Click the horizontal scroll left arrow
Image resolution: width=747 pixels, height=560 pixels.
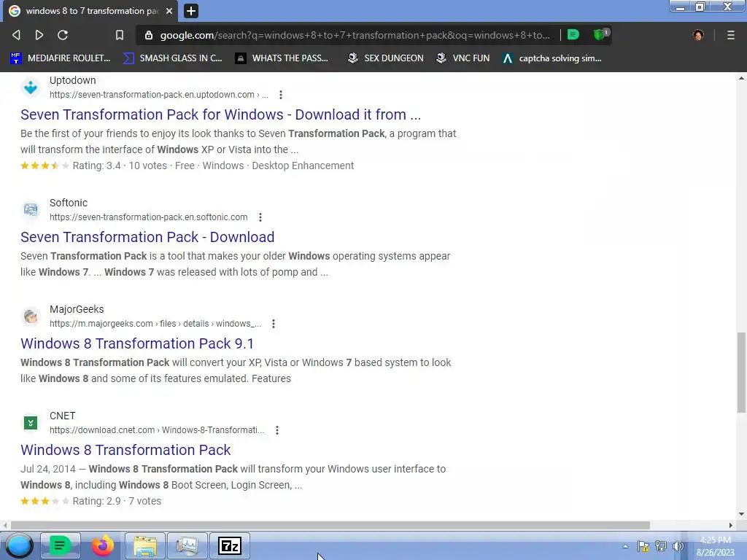[5, 525]
